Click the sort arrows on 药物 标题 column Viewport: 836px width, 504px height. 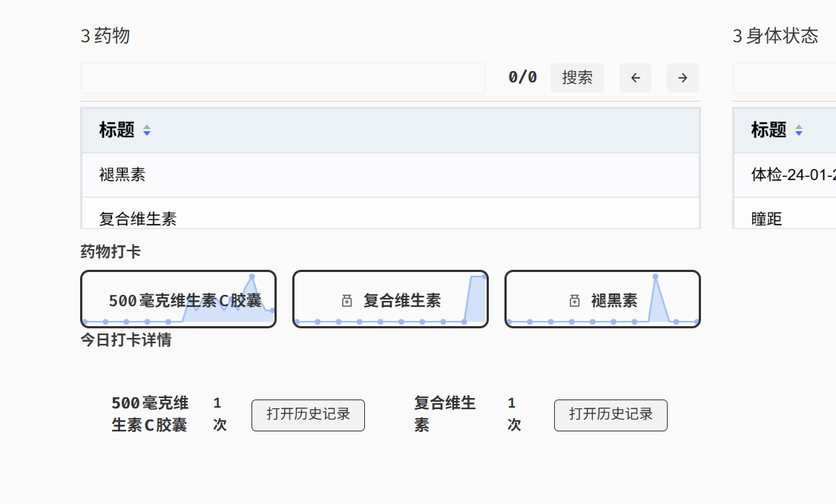click(147, 130)
